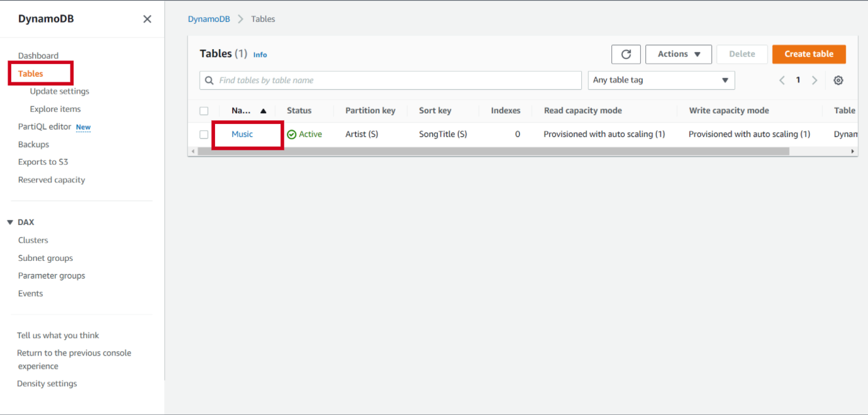Refresh the tables list
Screen dimensions: 868x415
tap(626, 54)
